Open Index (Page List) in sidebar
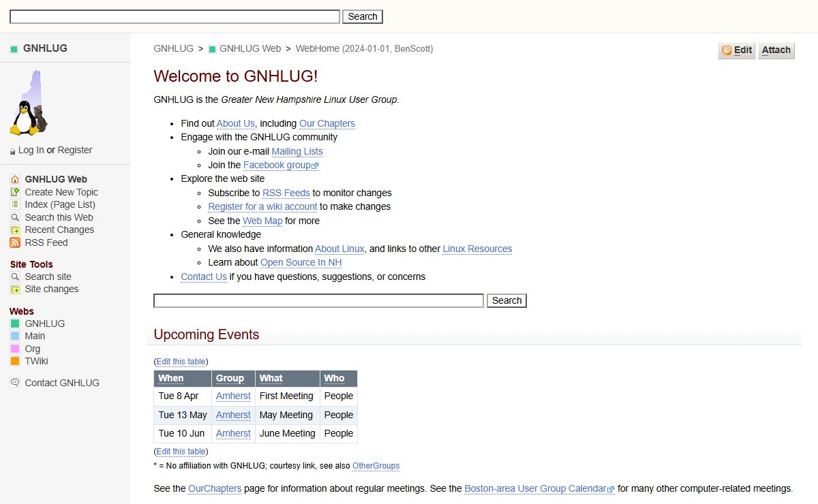Viewport: 818px width, 504px height. pyautogui.click(x=60, y=204)
